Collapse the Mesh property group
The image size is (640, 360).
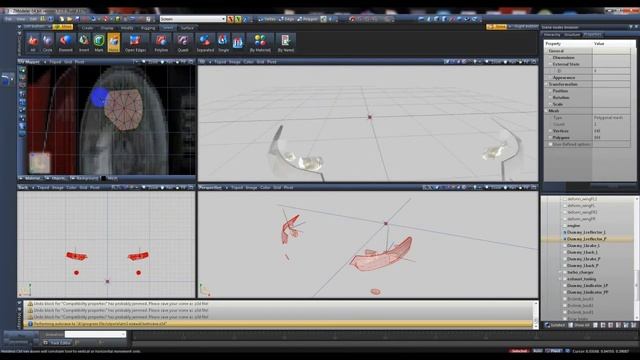coord(546,111)
